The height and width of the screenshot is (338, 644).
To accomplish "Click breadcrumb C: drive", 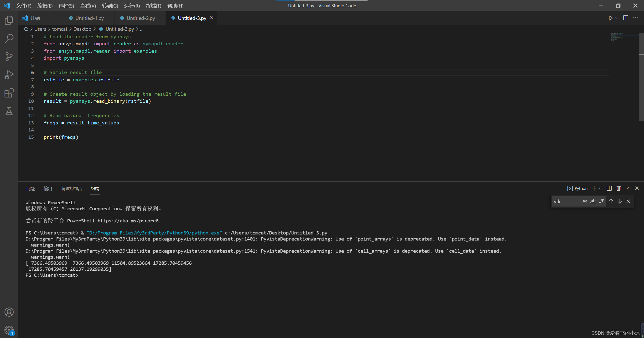I will 26,29.
